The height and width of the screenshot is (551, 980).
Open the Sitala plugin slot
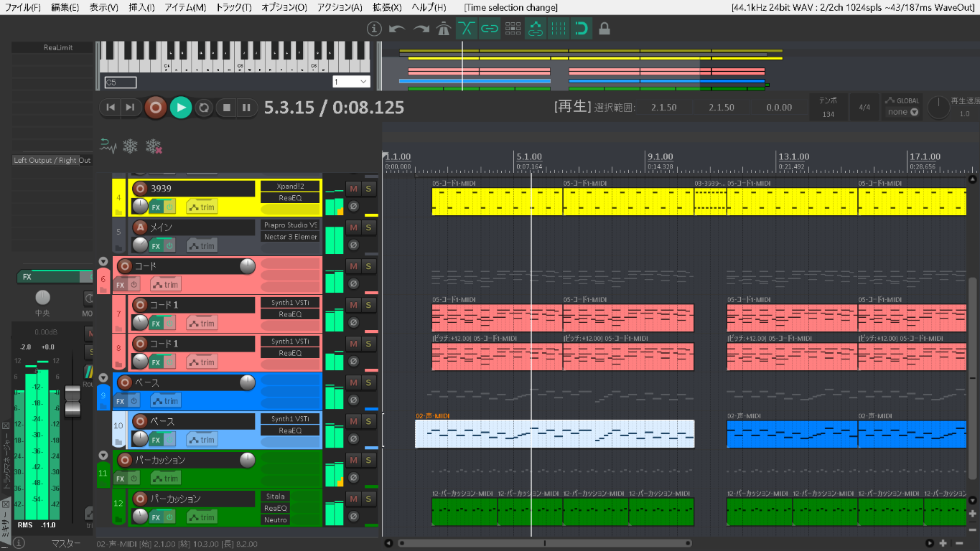[275, 496]
